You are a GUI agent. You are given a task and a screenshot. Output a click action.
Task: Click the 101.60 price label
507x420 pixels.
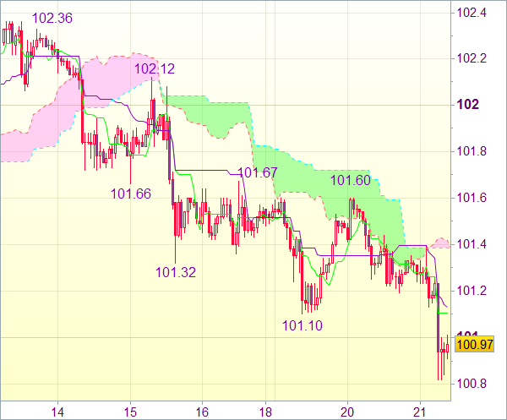coord(351,180)
